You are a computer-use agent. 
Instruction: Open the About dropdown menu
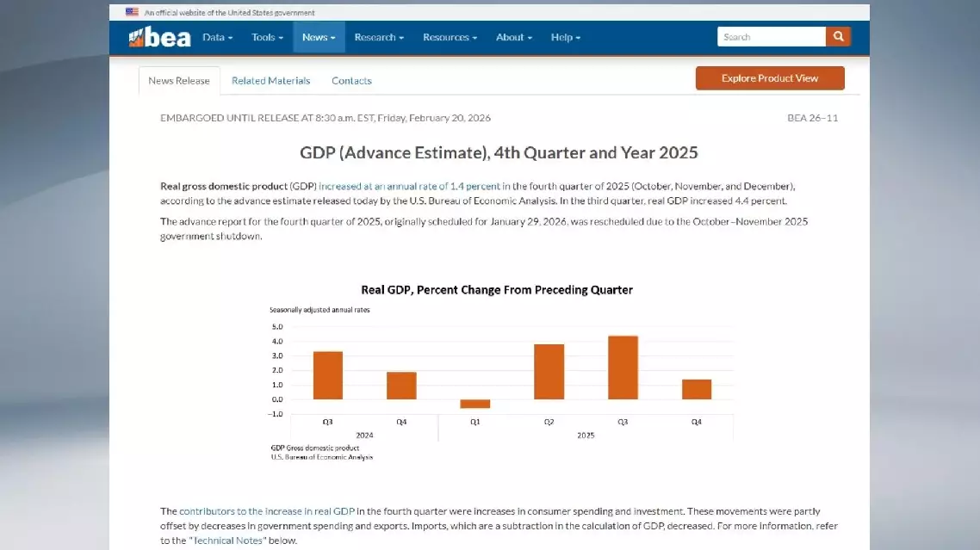(514, 38)
